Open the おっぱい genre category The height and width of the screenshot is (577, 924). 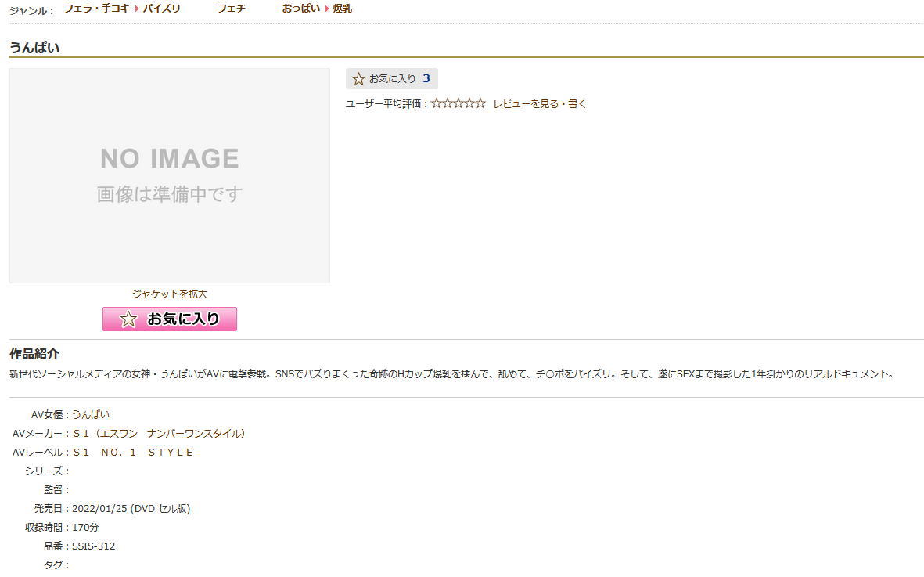301,9
